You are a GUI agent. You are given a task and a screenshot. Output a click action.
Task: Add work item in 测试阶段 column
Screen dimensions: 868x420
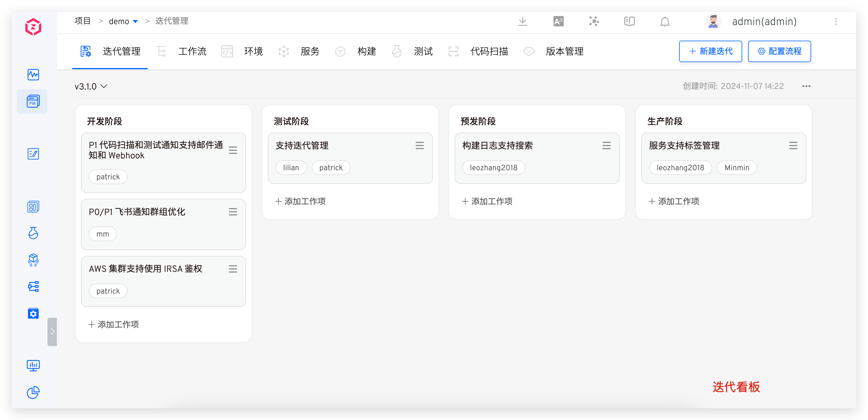301,201
